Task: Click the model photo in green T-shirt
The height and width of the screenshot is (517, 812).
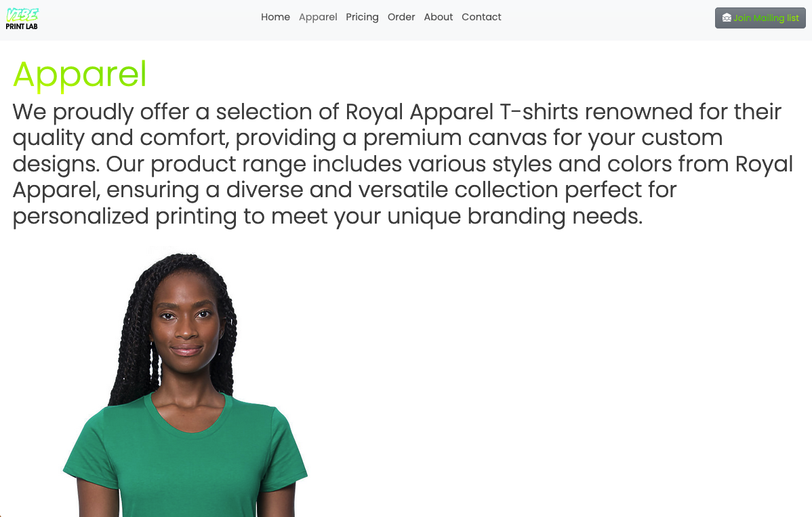Action: pyautogui.click(x=184, y=381)
